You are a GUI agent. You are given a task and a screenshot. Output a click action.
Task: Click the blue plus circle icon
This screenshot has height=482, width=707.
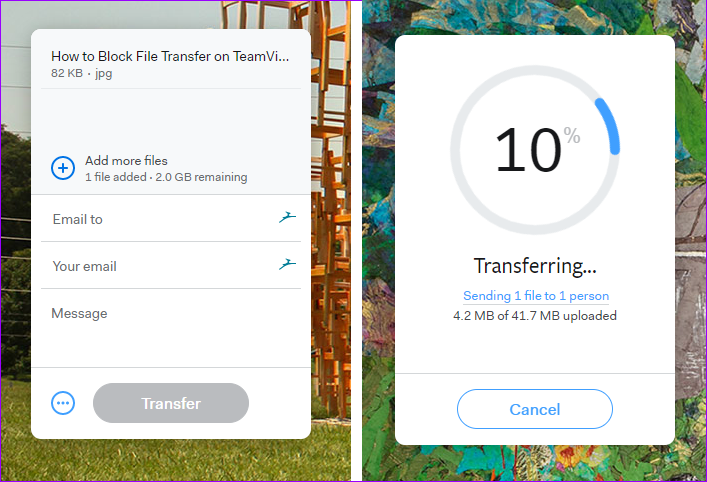(63, 168)
